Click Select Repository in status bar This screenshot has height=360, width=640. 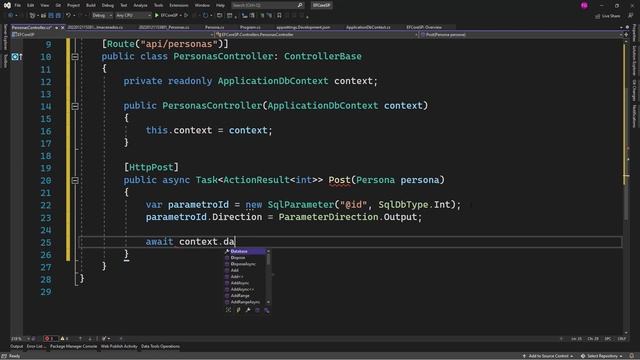click(602, 356)
